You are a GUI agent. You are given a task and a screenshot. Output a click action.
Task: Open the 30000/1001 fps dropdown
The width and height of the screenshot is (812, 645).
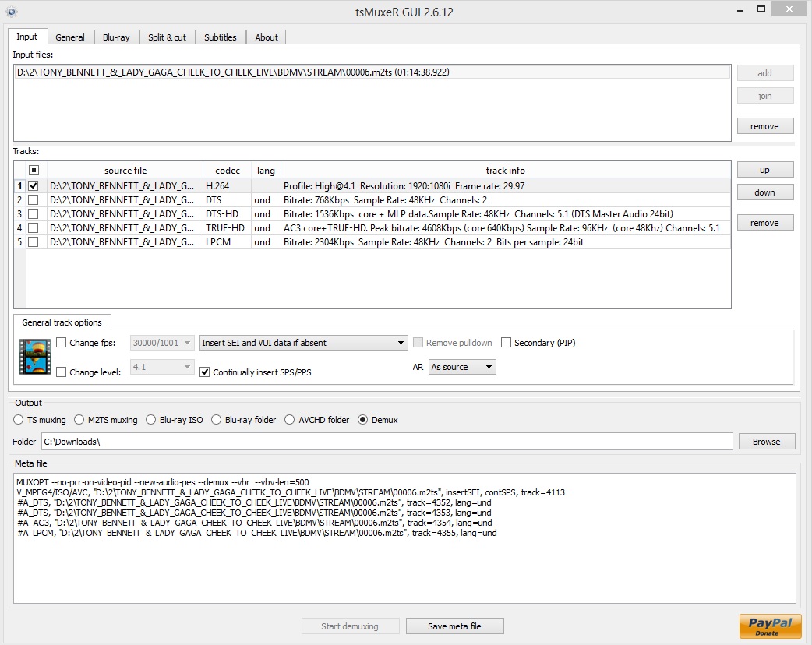162,343
